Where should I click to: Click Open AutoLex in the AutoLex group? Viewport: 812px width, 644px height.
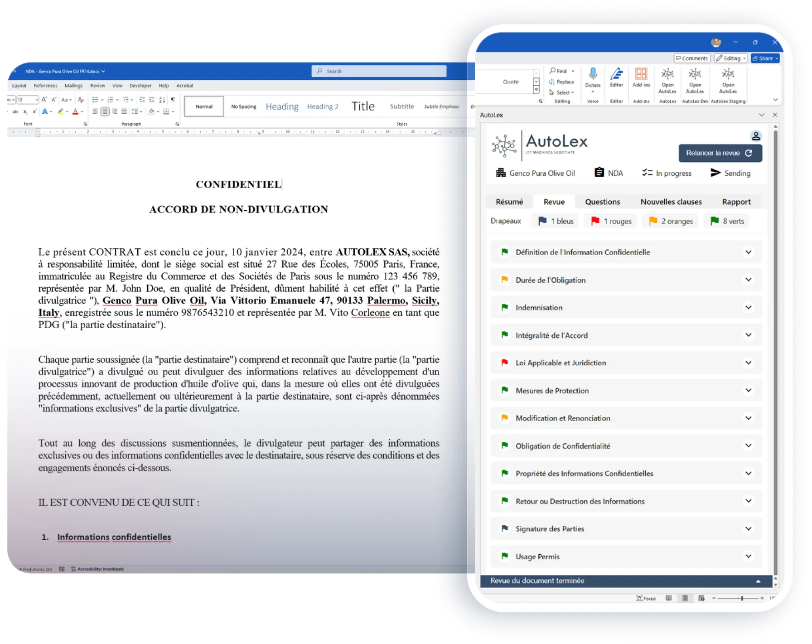click(x=667, y=80)
